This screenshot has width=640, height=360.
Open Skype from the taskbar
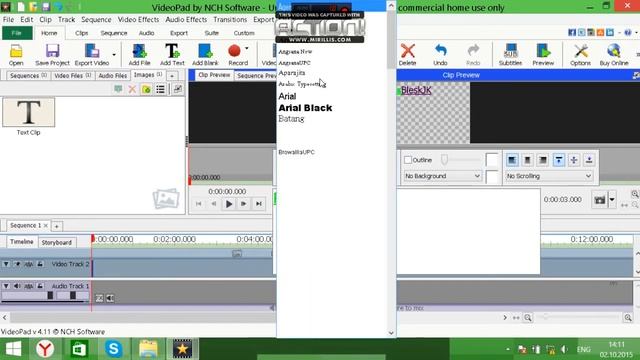113,349
